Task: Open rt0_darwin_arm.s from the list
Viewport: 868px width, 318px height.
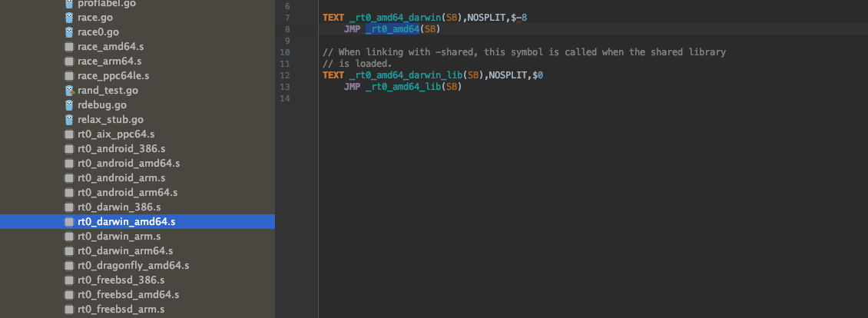Action: point(119,236)
